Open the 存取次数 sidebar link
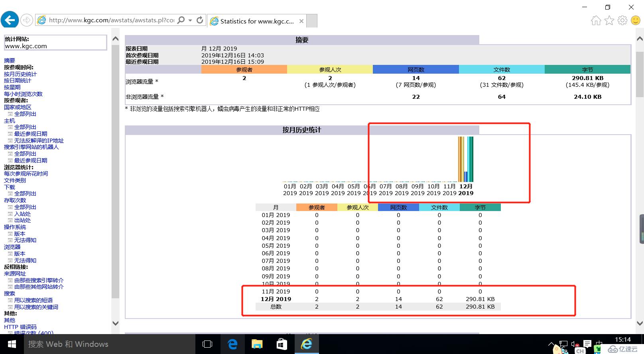Screen dimensions: 644x354 point(15,200)
